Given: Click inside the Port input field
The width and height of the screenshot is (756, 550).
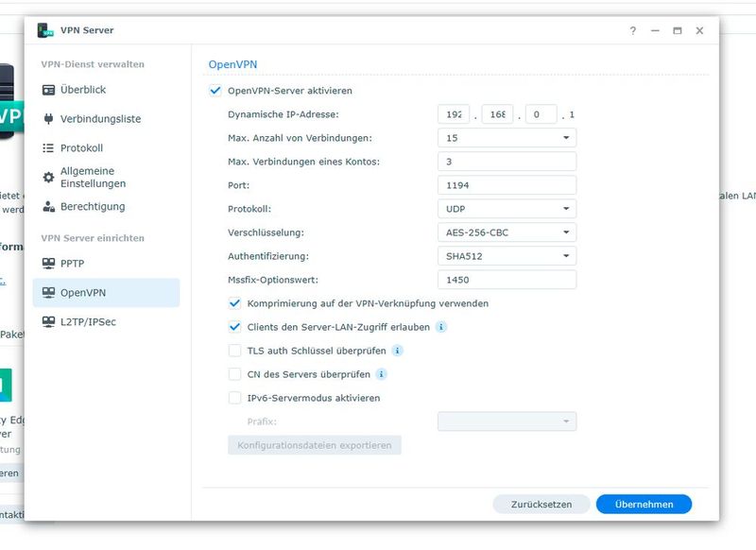Looking at the screenshot, I should pos(507,184).
